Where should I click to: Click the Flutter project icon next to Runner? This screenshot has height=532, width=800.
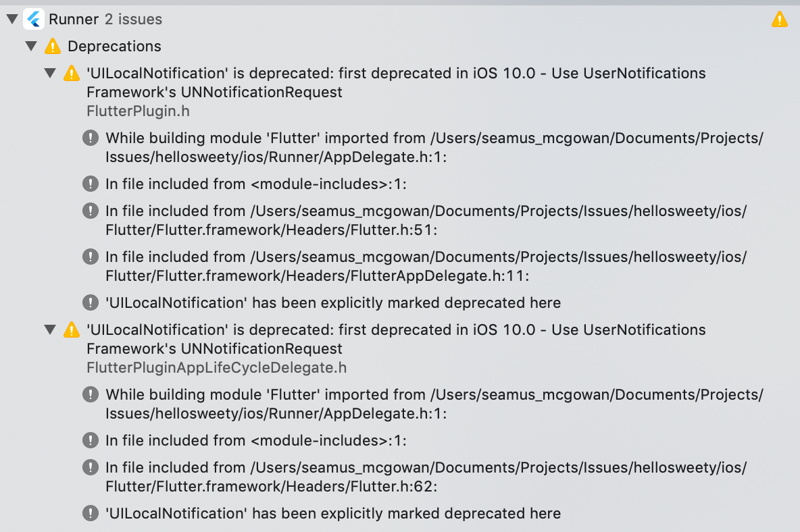tap(33, 19)
